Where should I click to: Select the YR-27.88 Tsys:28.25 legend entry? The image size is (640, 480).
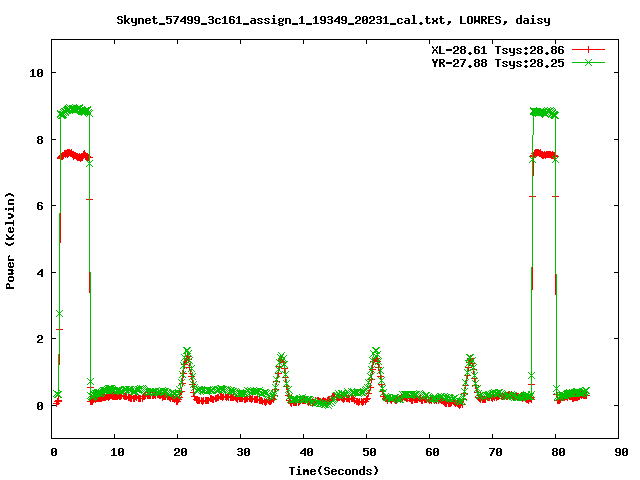[498, 63]
